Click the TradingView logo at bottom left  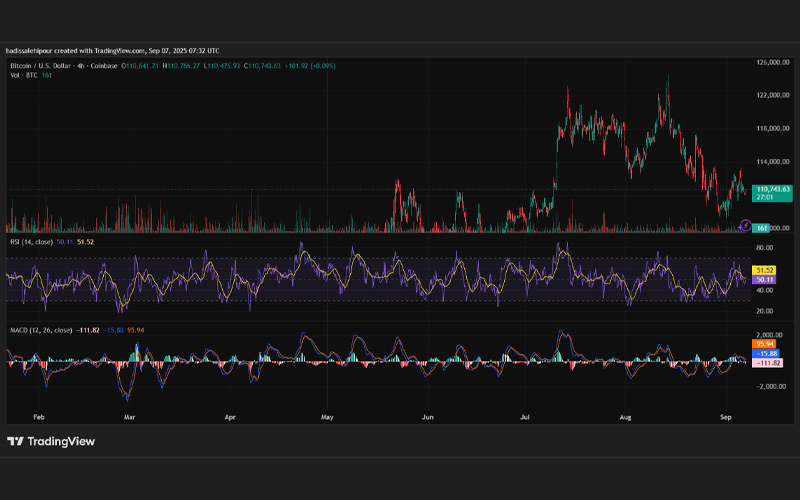[x=51, y=441]
